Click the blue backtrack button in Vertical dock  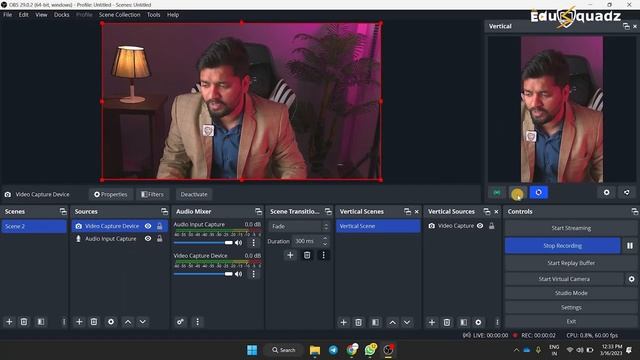pyautogui.click(x=538, y=192)
